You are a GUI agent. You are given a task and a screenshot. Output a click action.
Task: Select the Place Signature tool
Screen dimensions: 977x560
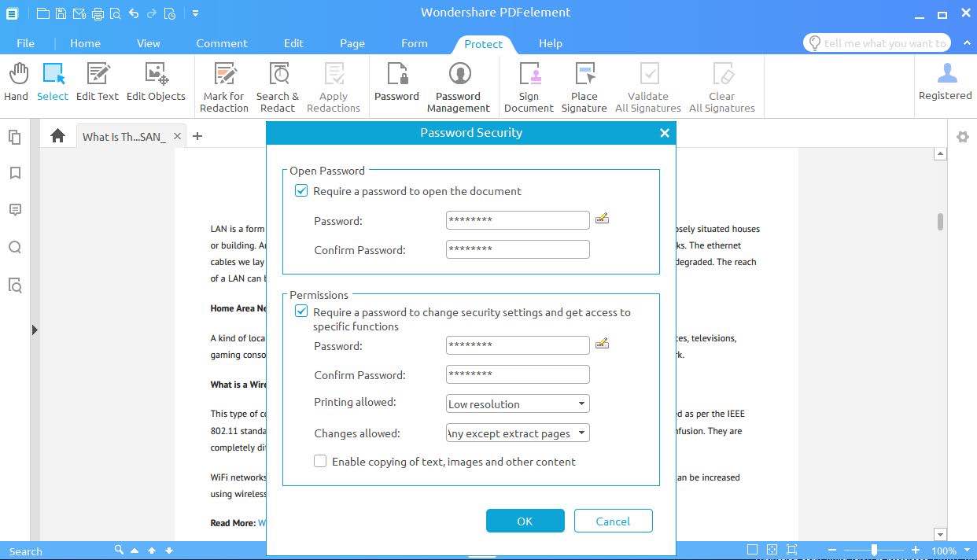click(x=584, y=86)
